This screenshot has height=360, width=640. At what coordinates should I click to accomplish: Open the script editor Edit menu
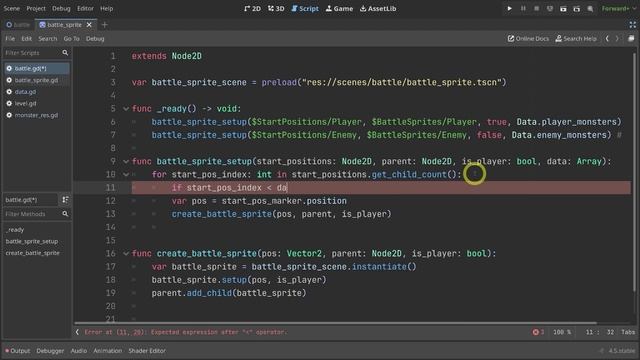(x=27, y=39)
